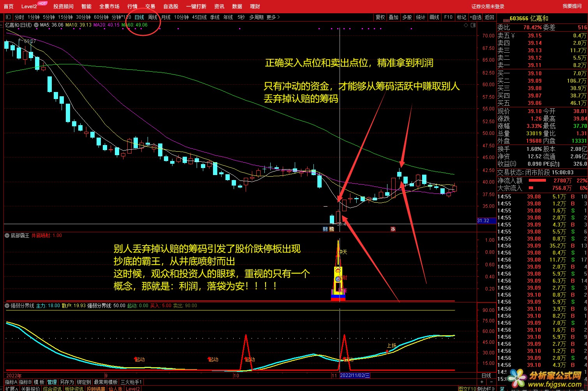The height and width of the screenshot is (391, 588).
Task: Select the 年线 period
Action: pos(228,17)
